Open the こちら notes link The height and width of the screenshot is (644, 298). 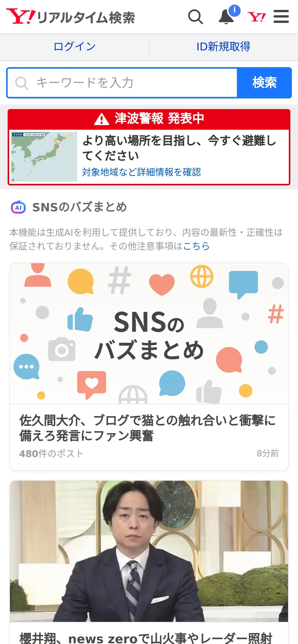point(196,246)
